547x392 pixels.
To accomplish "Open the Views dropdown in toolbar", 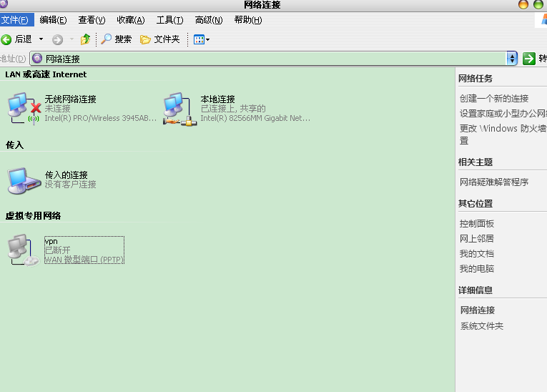I will pos(202,39).
